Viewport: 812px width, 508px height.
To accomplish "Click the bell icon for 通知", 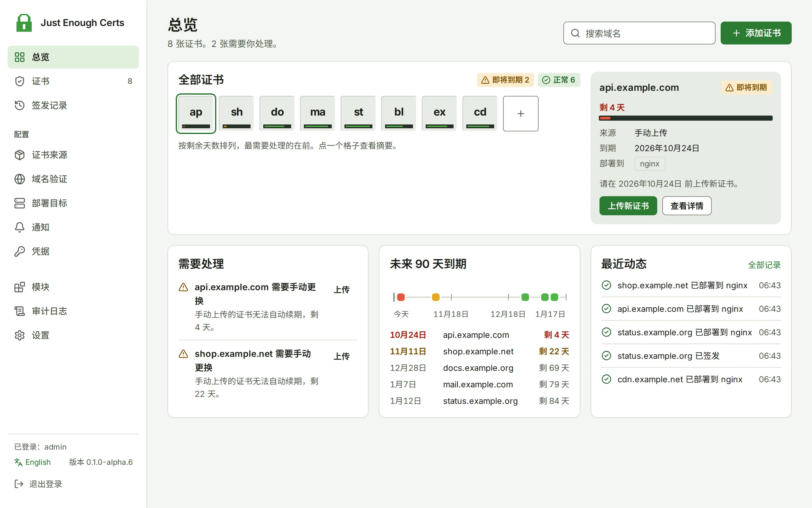I will [x=19, y=227].
